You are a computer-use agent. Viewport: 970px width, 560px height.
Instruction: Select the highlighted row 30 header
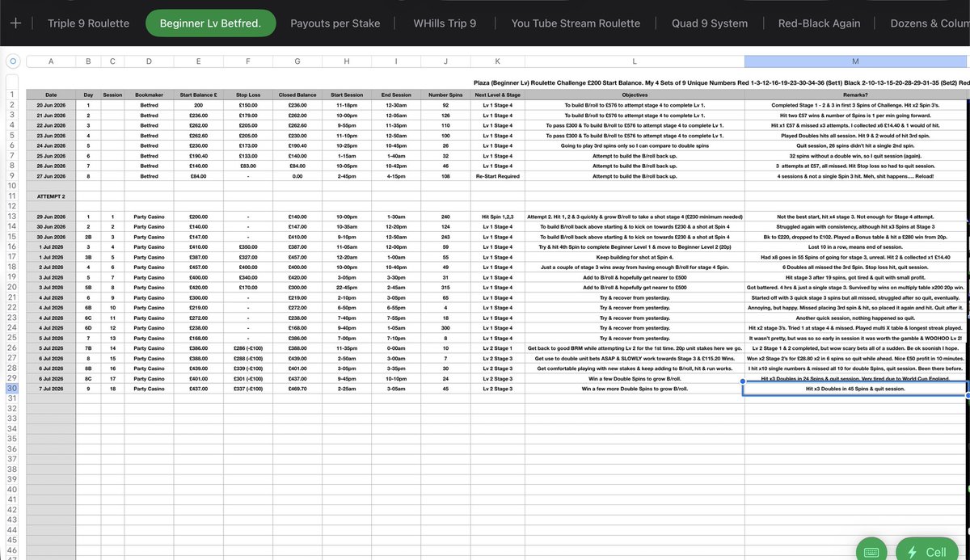click(x=12, y=389)
